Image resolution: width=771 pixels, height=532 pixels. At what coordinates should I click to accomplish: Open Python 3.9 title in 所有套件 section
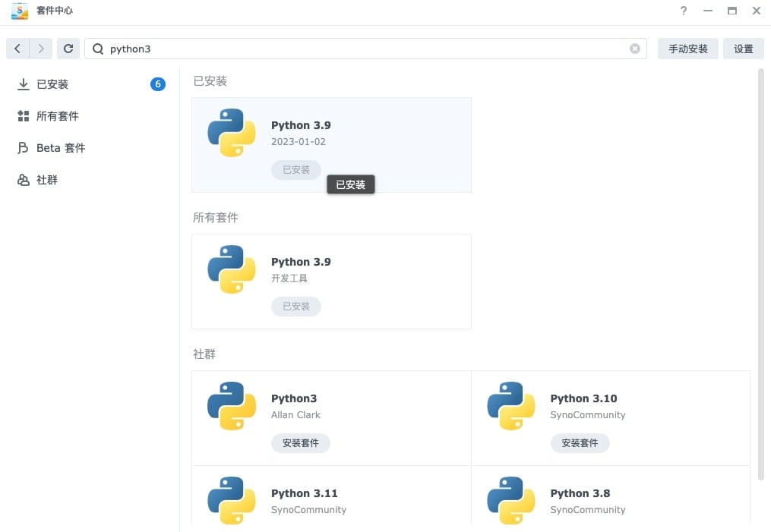(301, 262)
